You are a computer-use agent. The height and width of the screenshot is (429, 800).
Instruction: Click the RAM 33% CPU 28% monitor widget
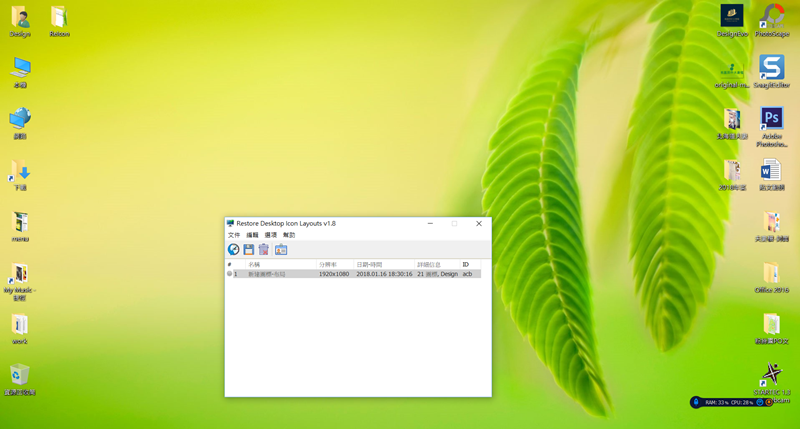pyautogui.click(x=732, y=402)
